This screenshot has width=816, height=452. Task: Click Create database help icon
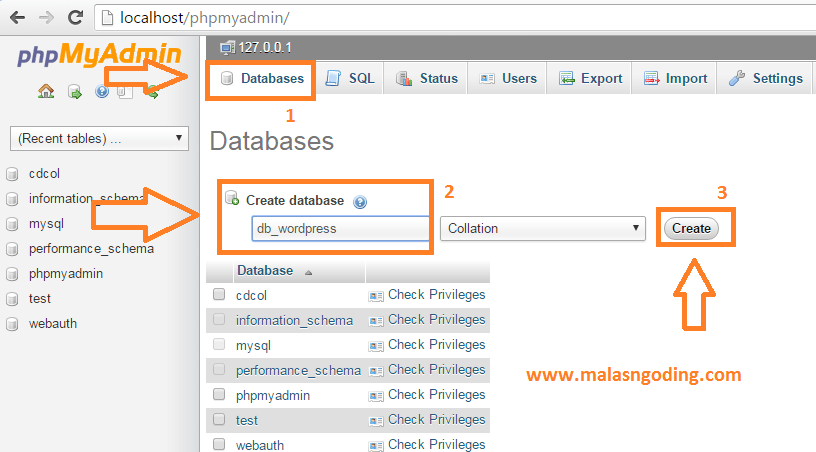pyautogui.click(x=360, y=202)
